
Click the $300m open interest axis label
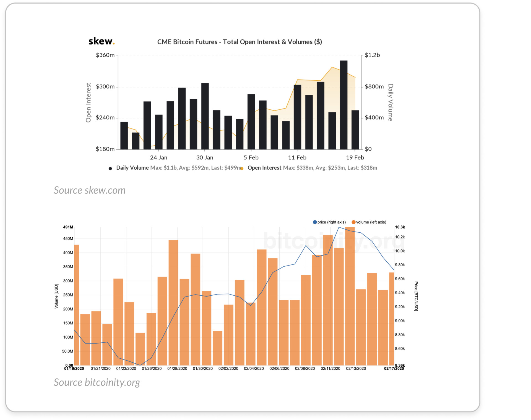point(105,86)
